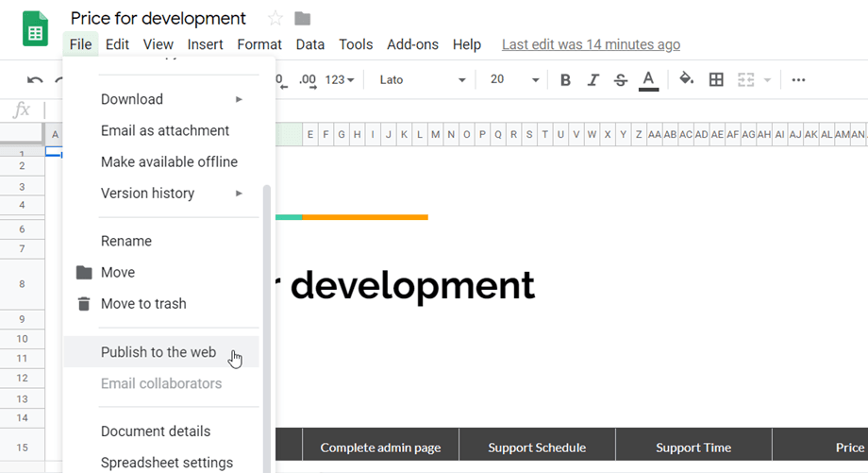Viewport: 868px width, 473px height.
Task: Click the Undo arrow icon
Action: tap(35, 80)
